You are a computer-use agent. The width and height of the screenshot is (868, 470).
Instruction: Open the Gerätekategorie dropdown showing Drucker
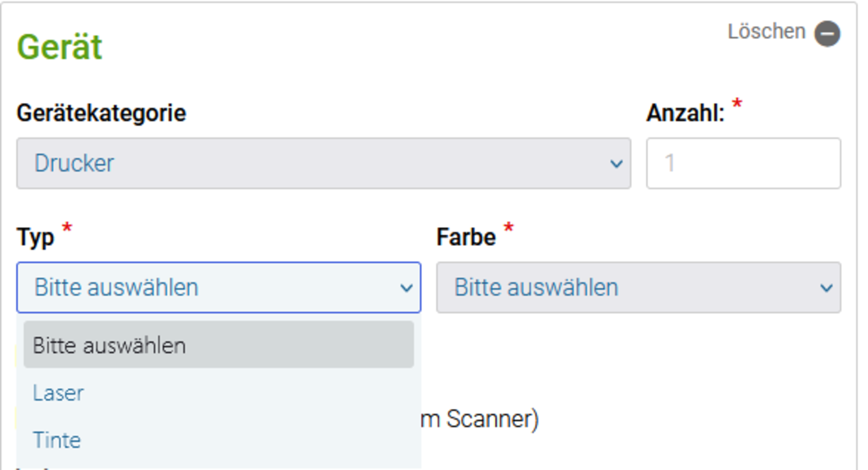[x=323, y=163]
